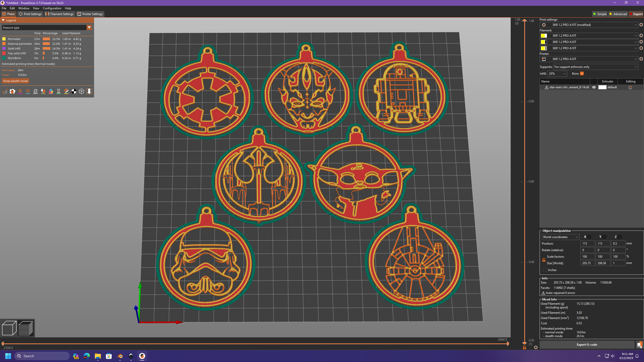Open File menu
Screen dimensions: 644x362
point(4,8)
